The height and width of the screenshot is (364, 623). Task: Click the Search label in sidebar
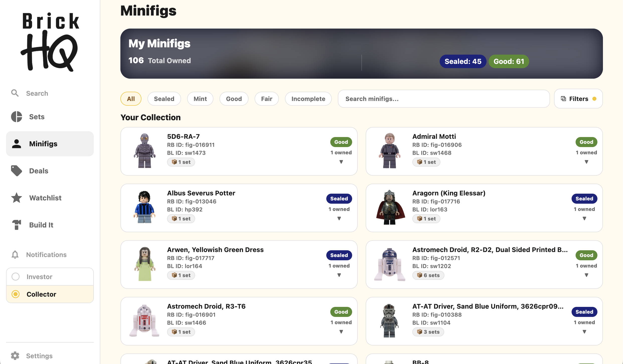(x=37, y=93)
